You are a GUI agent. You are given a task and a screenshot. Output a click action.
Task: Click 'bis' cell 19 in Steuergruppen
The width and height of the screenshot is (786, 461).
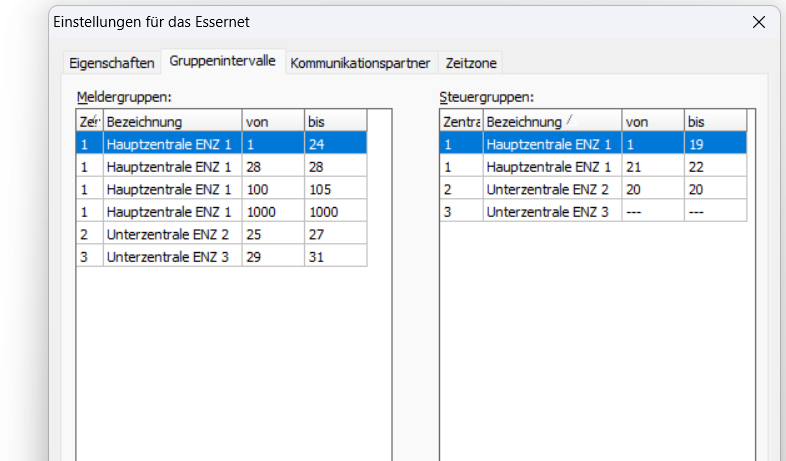point(714,144)
